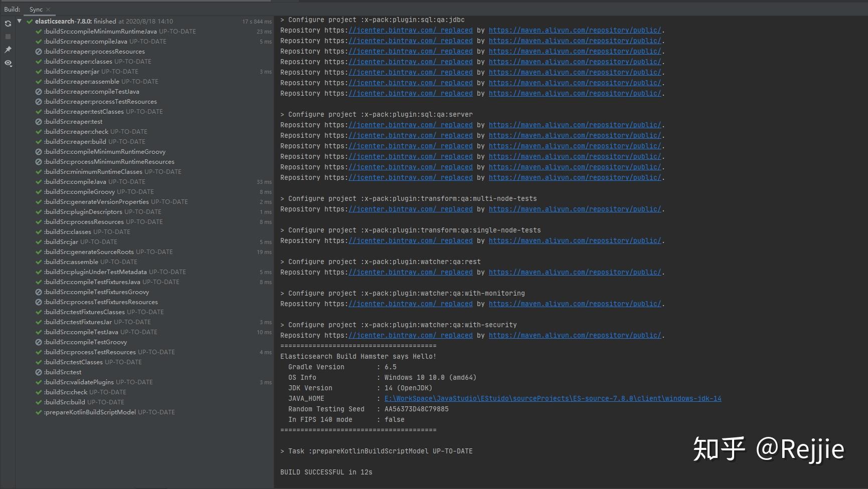Image resolution: width=868 pixels, height=489 pixels.
Task: Select :buildSrc:compileTestFixturesJava row
Action: tap(144, 282)
